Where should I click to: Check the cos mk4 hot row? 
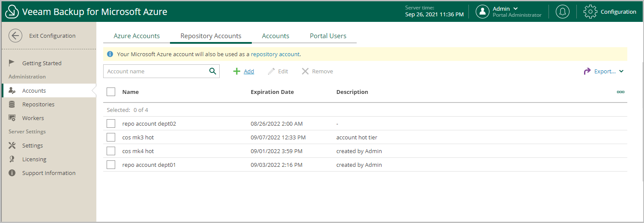[111, 151]
